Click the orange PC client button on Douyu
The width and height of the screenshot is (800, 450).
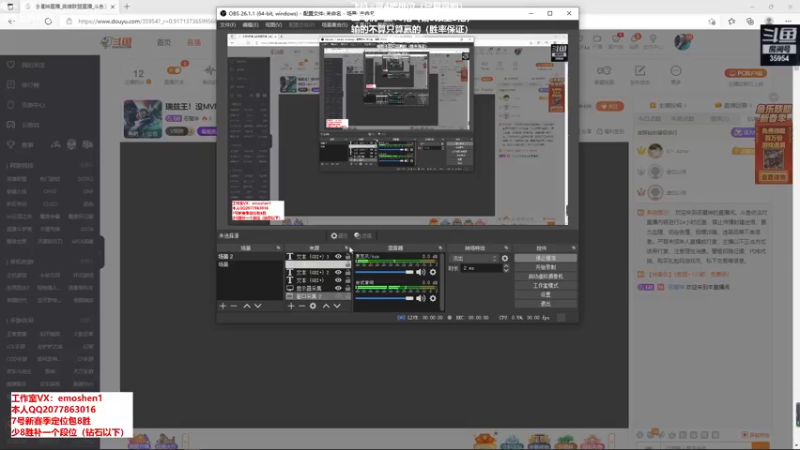tap(746, 73)
